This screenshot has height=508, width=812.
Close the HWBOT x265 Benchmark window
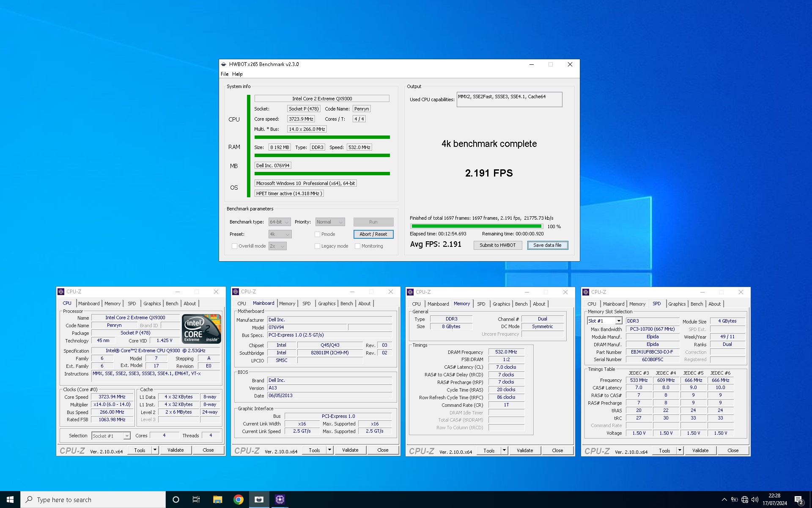coord(570,64)
